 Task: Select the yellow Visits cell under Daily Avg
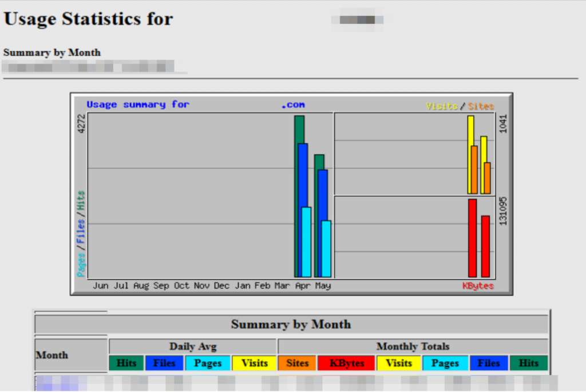pyautogui.click(x=254, y=363)
